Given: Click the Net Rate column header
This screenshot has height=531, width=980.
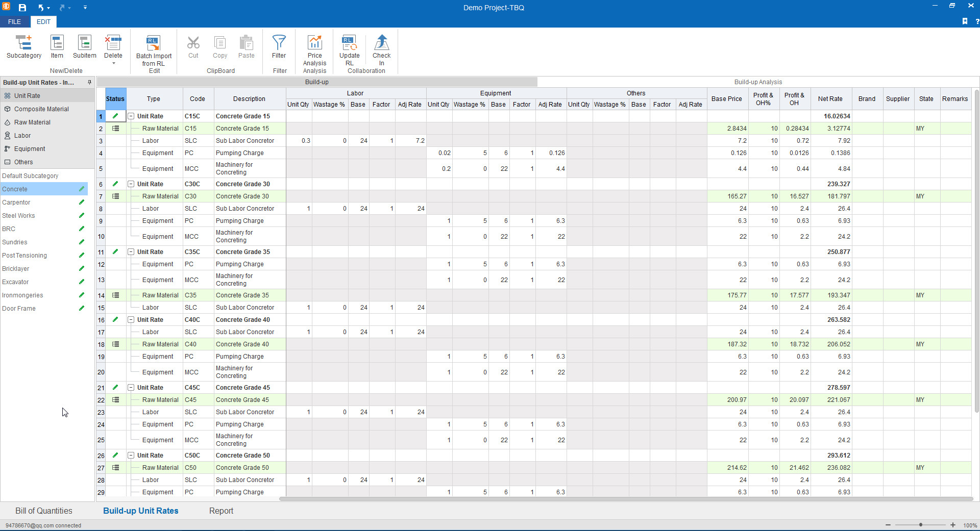Looking at the screenshot, I should point(830,99).
